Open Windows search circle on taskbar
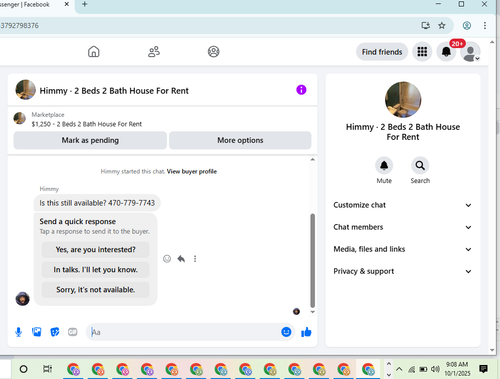The image size is (500, 379). [23, 369]
